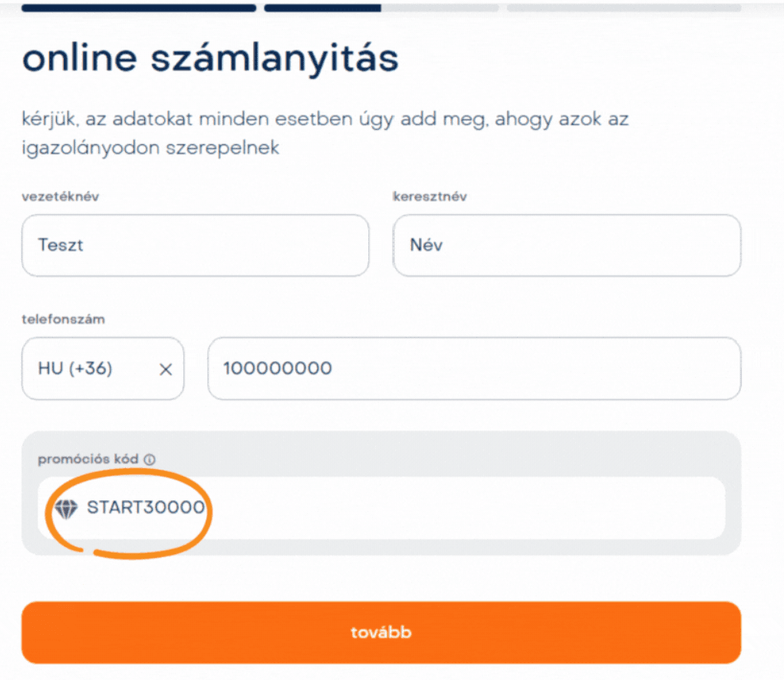
Task: Click the info icon beside promóciós kód
Action: coord(150,460)
